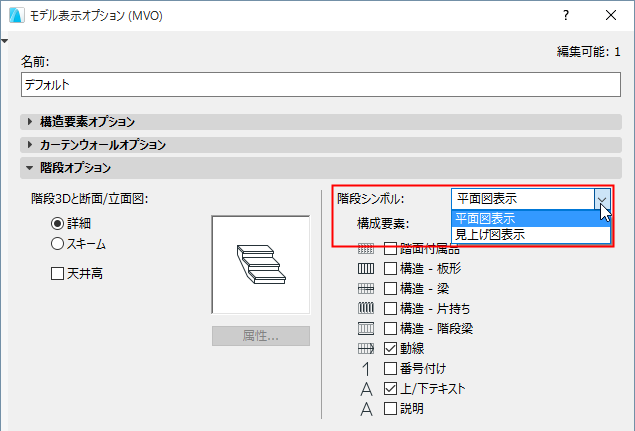The height and width of the screenshot is (431, 635).
Task: Close the モデル表示オプション dialog
Action: tap(611, 15)
